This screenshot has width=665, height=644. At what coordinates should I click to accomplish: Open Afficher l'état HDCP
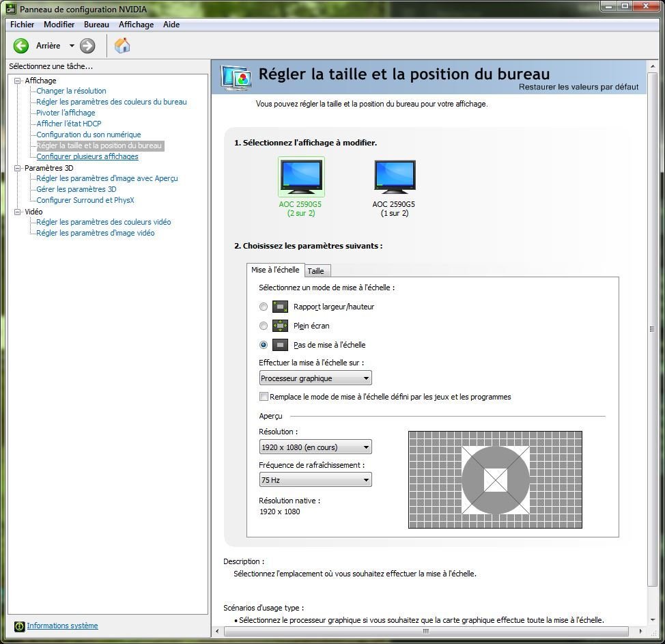pos(69,124)
